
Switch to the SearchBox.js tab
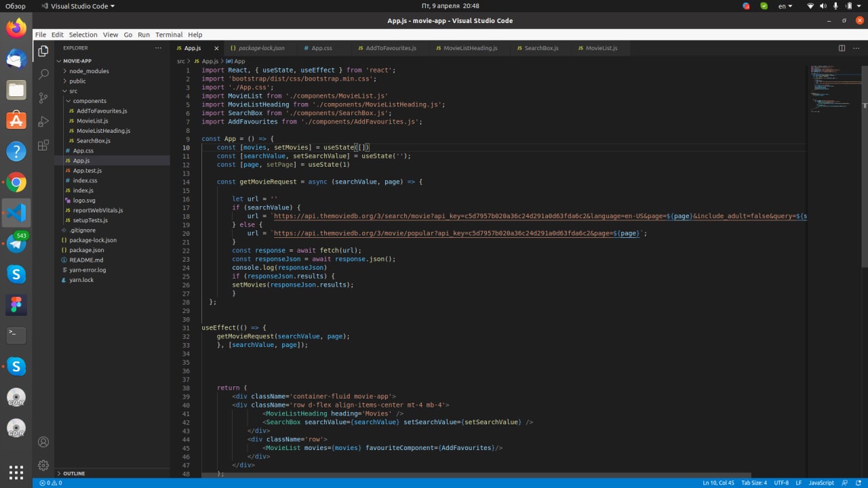[541, 48]
